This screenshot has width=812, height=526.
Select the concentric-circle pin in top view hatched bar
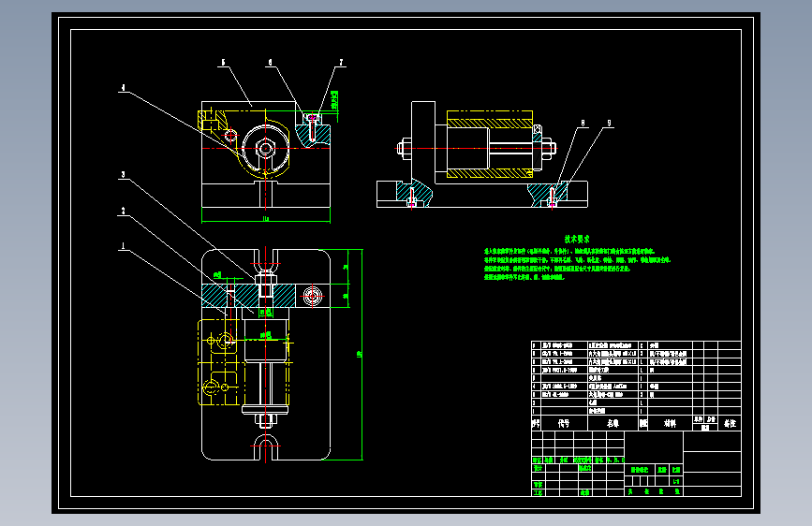pyautogui.click(x=312, y=296)
